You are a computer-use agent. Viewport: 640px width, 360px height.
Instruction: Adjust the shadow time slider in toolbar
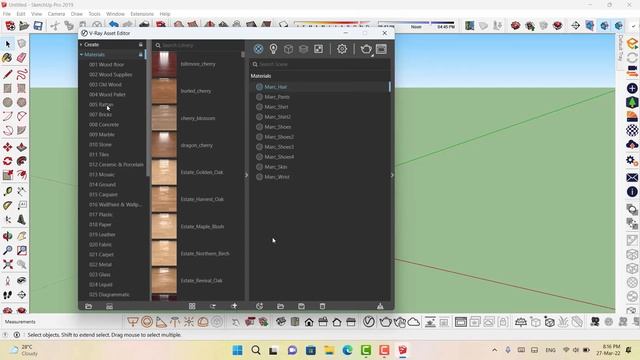pyautogui.click(x=416, y=23)
